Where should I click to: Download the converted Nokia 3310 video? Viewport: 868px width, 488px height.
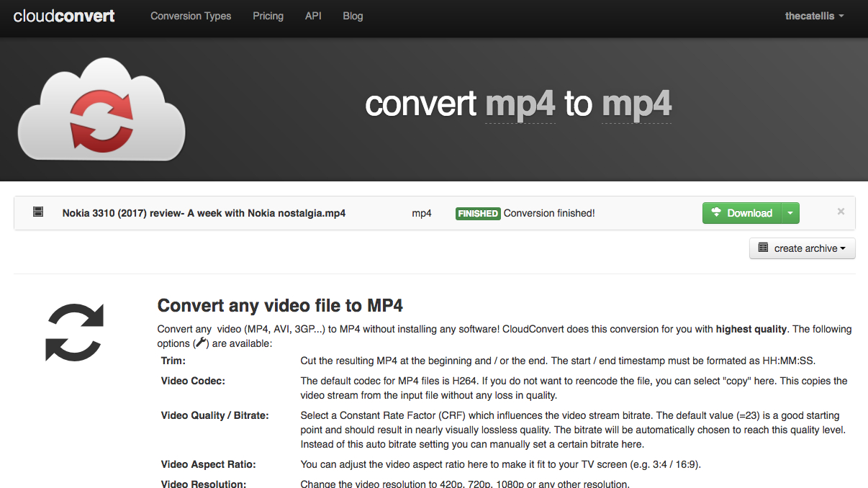(741, 213)
